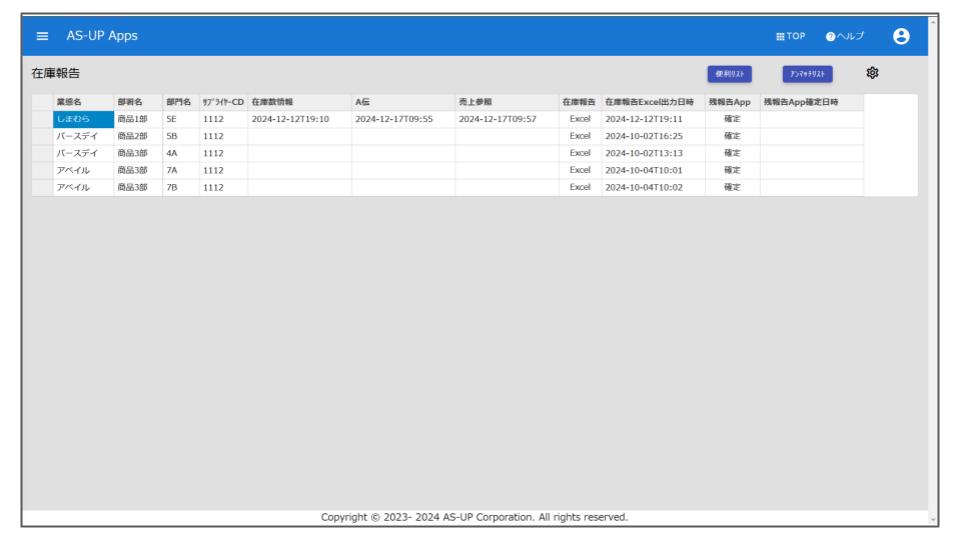
Task: Click 確定 in the 5B department row
Action: [x=731, y=136]
